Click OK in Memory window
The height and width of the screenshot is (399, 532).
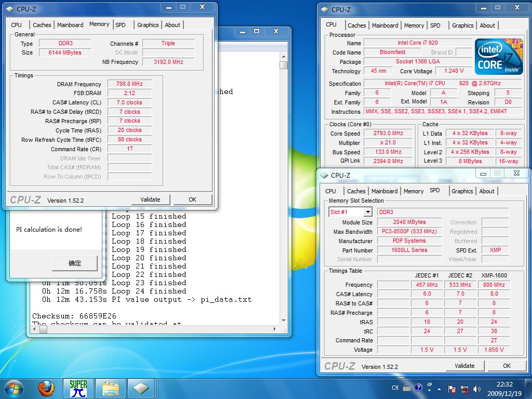pos(193,199)
